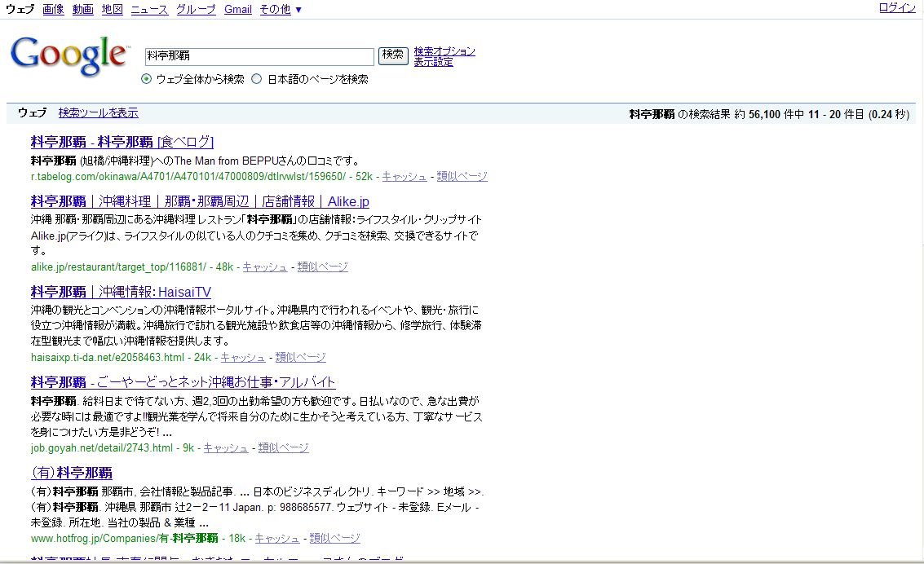Select ウェブ全体から検索 radio button
The width and height of the screenshot is (924, 564).
pos(147,79)
